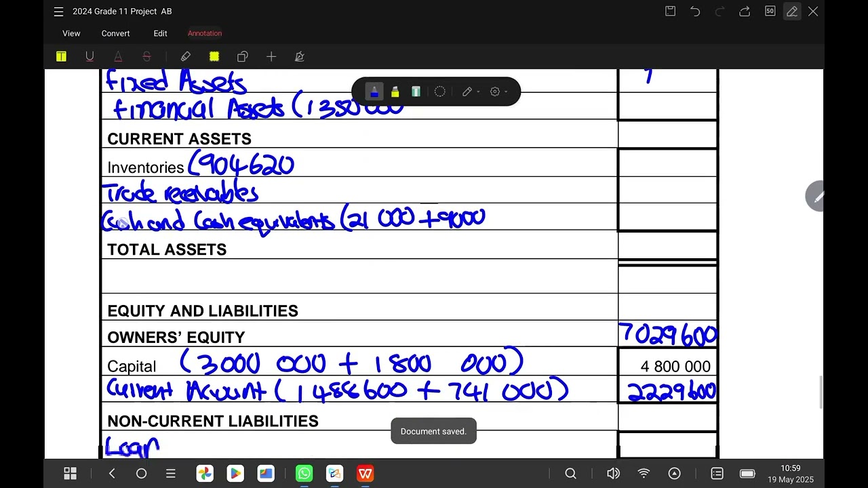Click the EQUITY AND LIABILITIES heading
This screenshot has height=488, width=868.
(x=203, y=311)
